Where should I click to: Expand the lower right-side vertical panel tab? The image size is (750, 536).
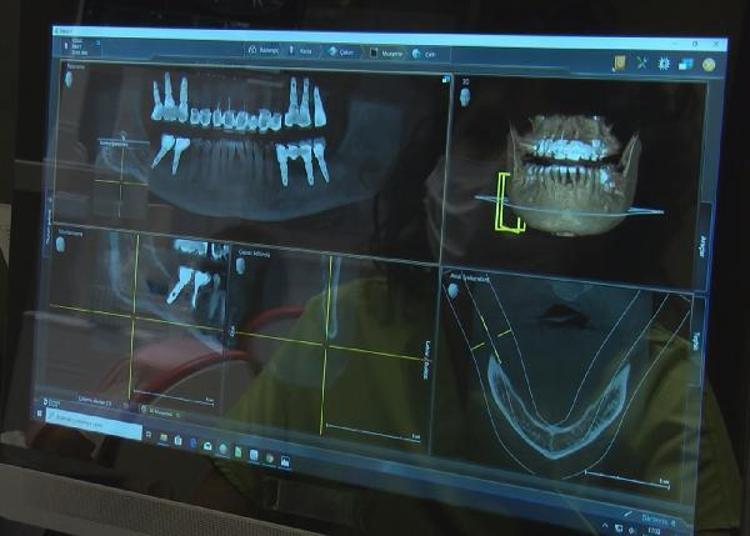[697, 340]
